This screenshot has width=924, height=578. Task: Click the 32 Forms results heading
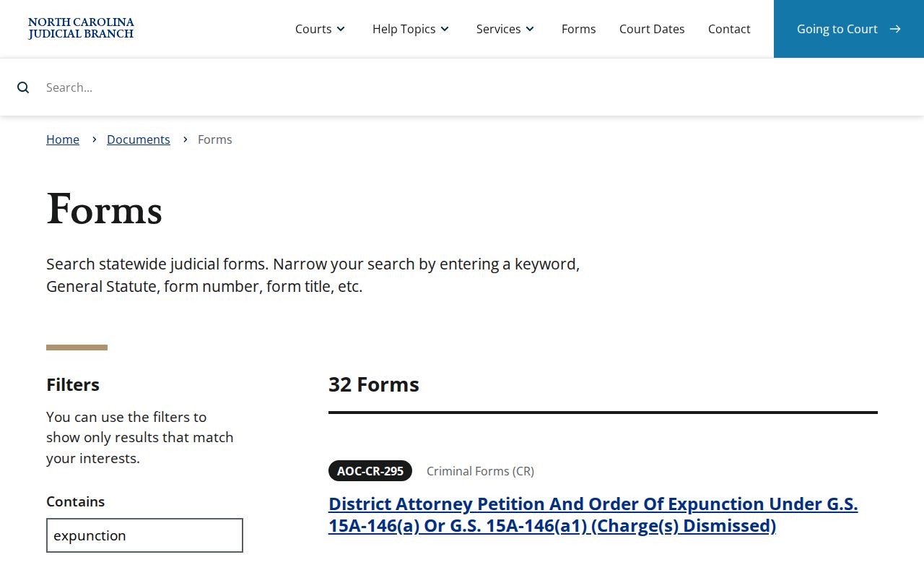click(x=374, y=384)
